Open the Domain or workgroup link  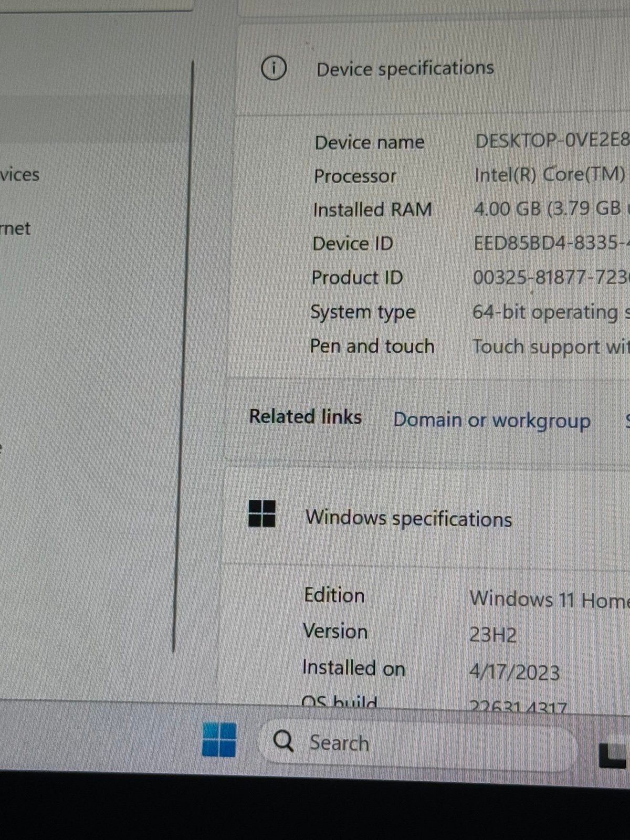[492, 421]
